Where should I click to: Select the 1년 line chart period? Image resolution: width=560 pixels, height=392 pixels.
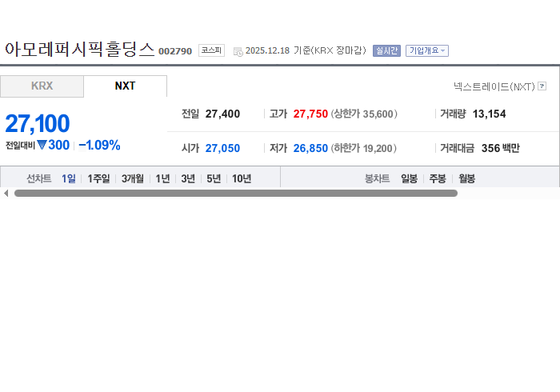tap(162, 178)
